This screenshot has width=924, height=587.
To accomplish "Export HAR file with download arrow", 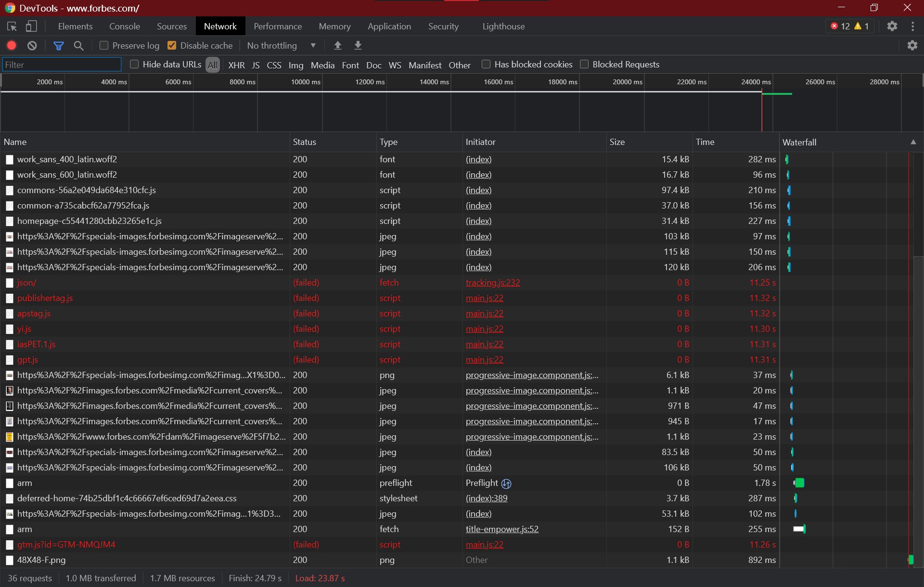I will coord(358,45).
